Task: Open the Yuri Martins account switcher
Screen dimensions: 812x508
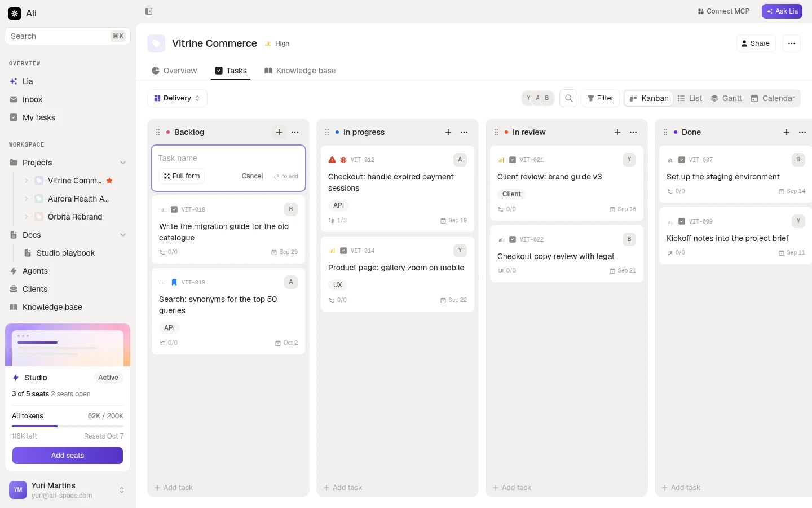Action: pos(68,490)
